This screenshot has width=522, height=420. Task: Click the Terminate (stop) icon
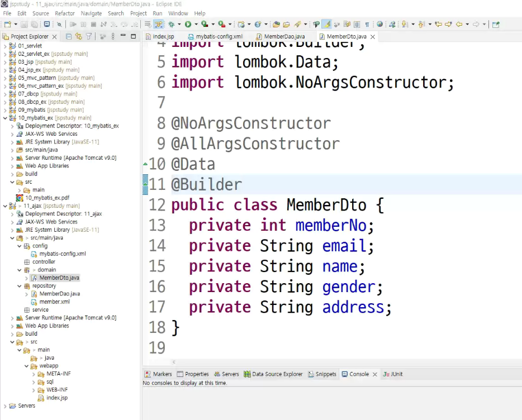click(93, 24)
